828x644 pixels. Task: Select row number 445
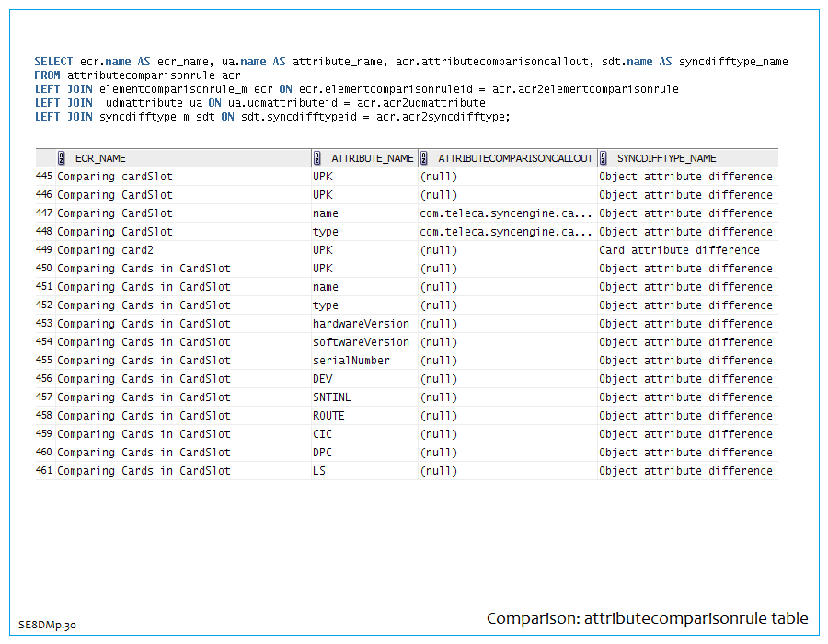click(44, 177)
